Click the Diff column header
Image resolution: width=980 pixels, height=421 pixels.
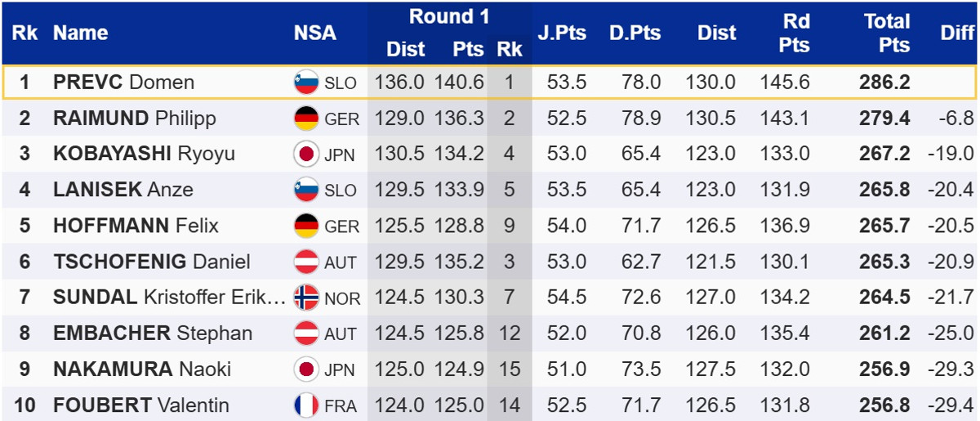[x=957, y=33]
